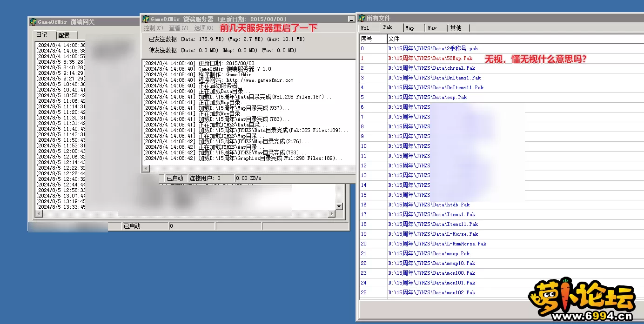Select file row mon102.Pak
644x324 pixels.
502,292
